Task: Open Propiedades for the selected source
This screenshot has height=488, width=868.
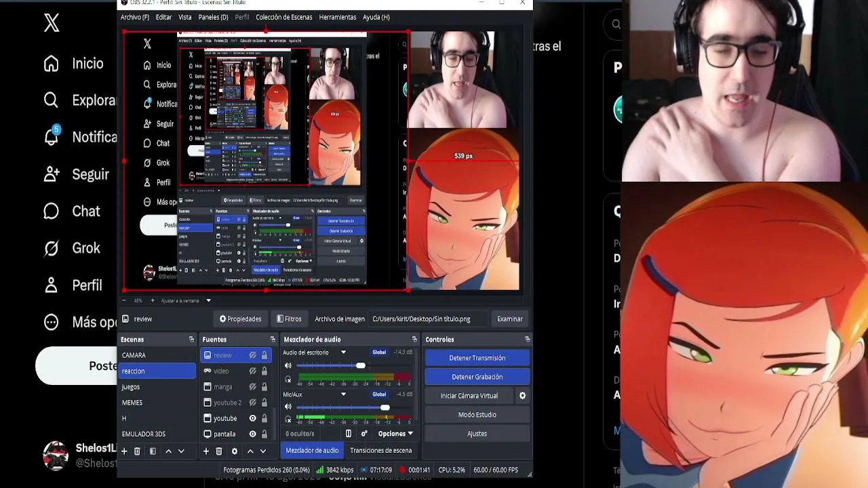Action: (x=241, y=319)
